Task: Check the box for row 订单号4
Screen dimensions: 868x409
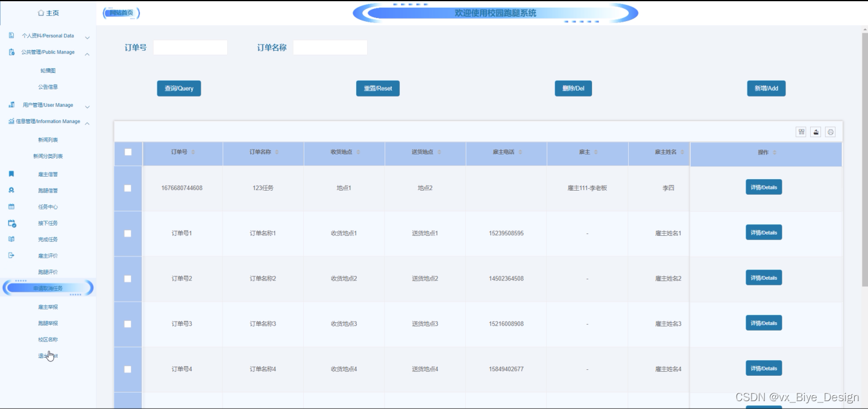Action: (x=128, y=369)
